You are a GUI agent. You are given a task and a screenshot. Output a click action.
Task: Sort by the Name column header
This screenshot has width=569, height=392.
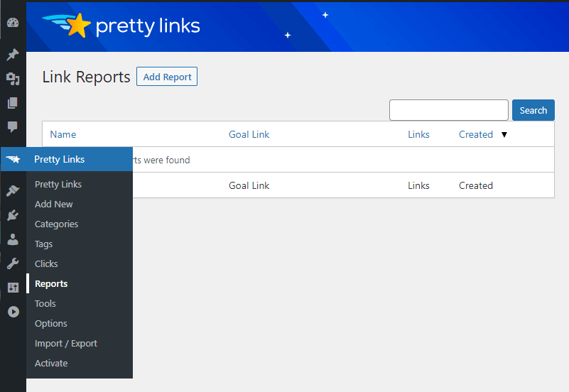(63, 134)
